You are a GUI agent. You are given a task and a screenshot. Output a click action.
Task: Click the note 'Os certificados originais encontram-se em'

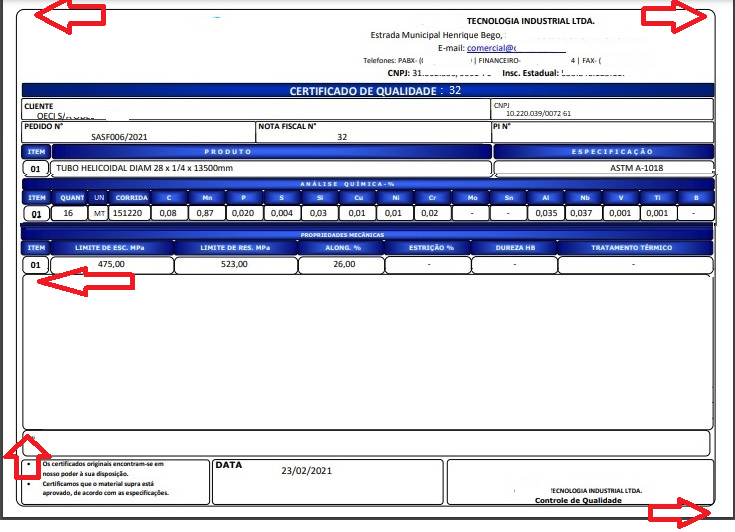pos(103,464)
